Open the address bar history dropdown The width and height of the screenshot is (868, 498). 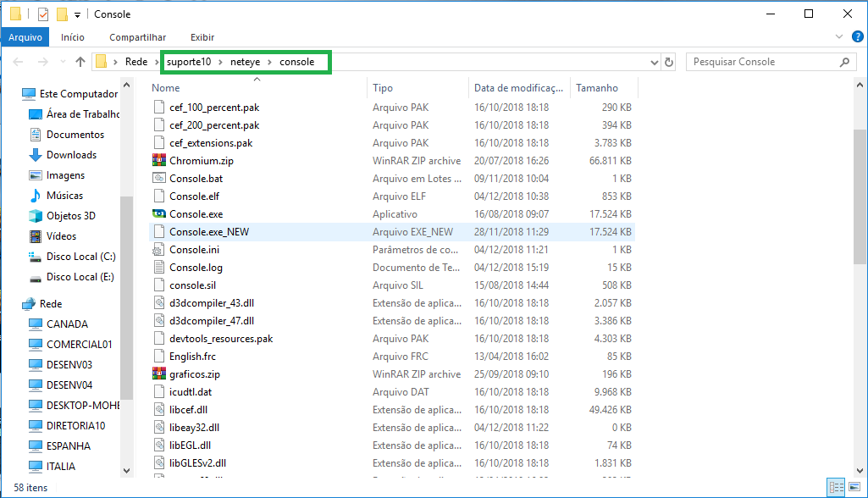(x=653, y=62)
